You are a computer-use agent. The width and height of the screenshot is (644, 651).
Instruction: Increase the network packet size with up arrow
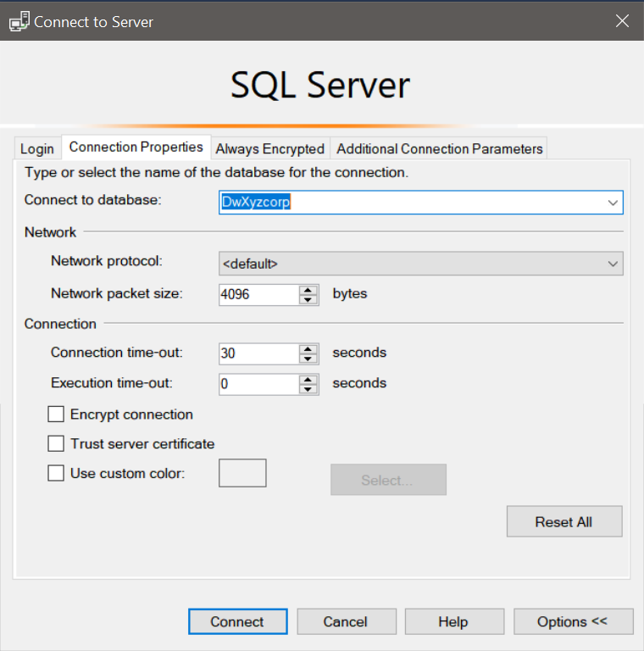[x=309, y=289]
